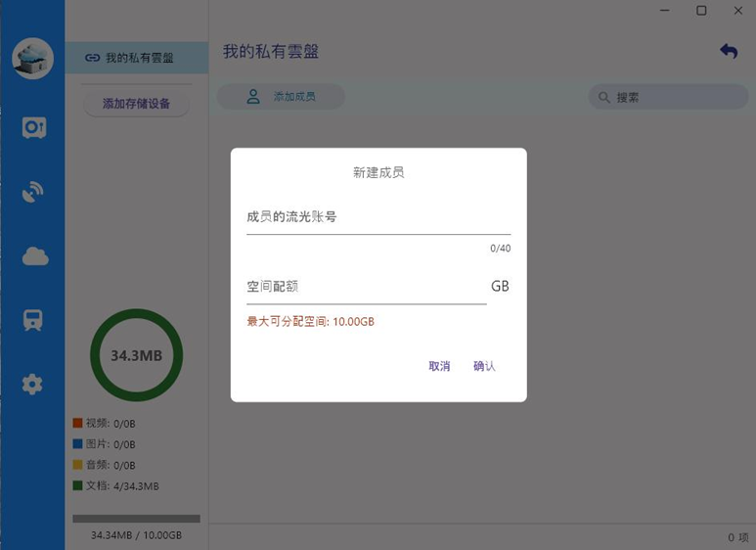
Task: Select 我的私有雲盤 in the side list
Action: (x=137, y=58)
